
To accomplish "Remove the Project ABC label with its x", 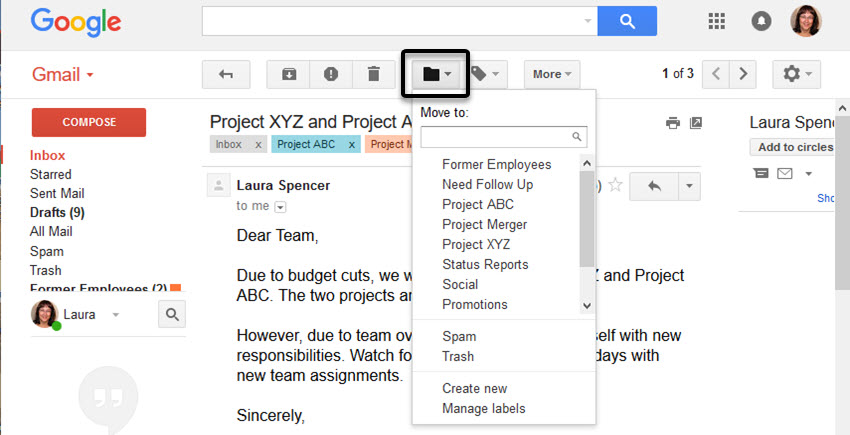I will click(351, 145).
